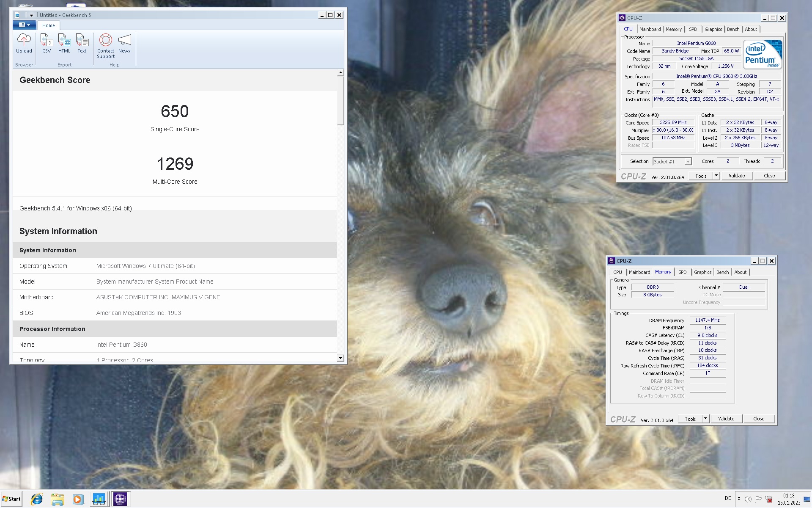Open quick access toolbar dropdown in Geekbench

click(31, 15)
